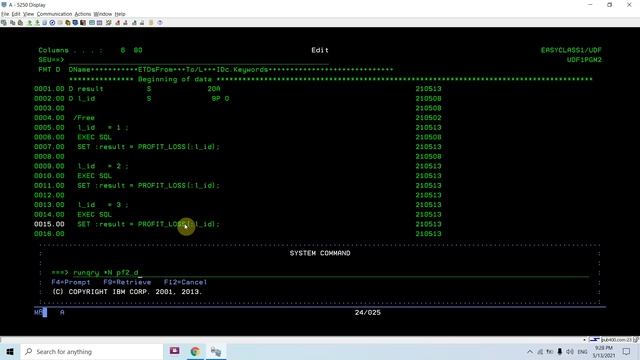
Task: Click the 5250 emulator taskbar icon
Action: 216,351
